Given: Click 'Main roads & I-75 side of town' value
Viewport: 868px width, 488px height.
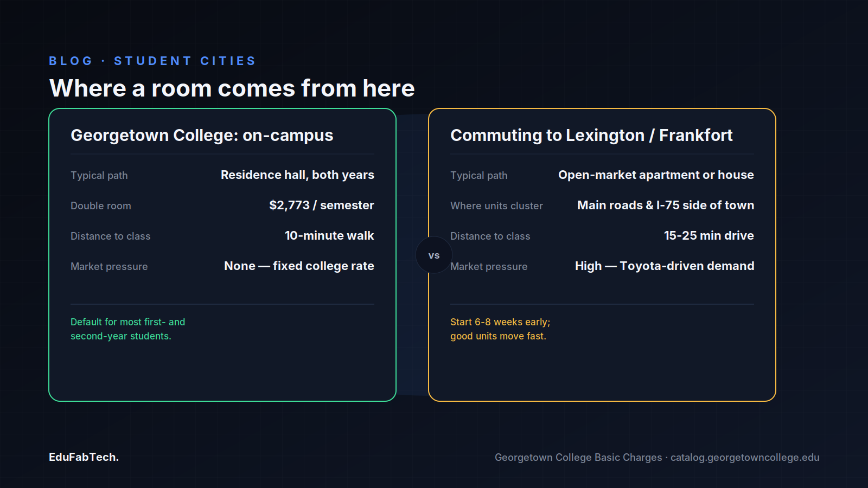Looking at the screenshot, I should tap(666, 205).
